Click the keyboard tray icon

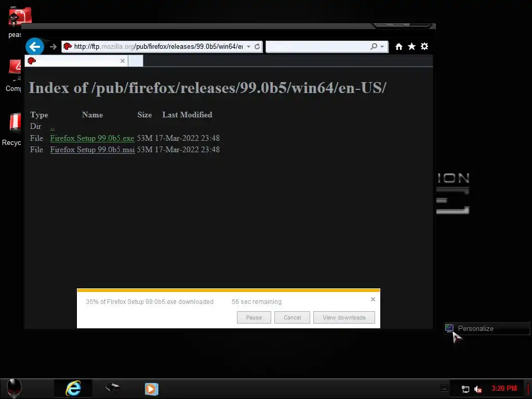pyautogui.click(x=444, y=388)
